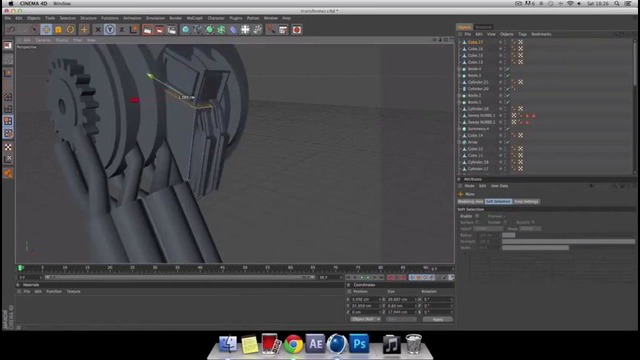Expand the Boole.2 object tree
The height and width of the screenshot is (360, 640).
point(460,96)
